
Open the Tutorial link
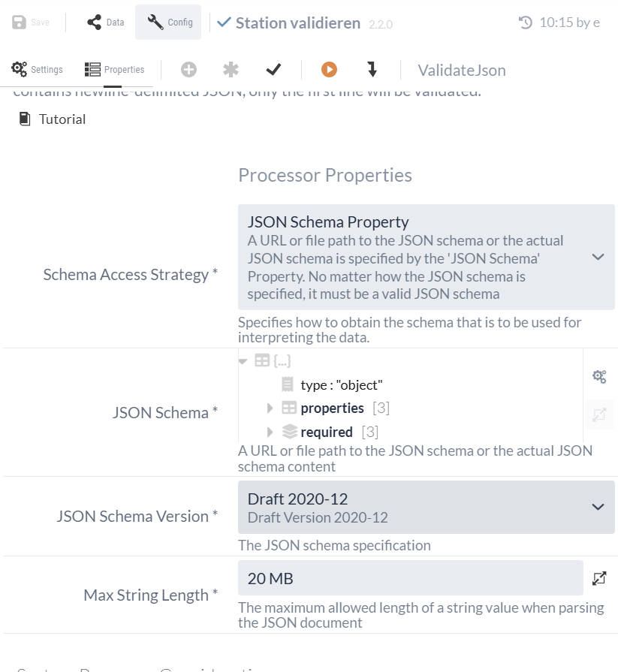point(63,119)
